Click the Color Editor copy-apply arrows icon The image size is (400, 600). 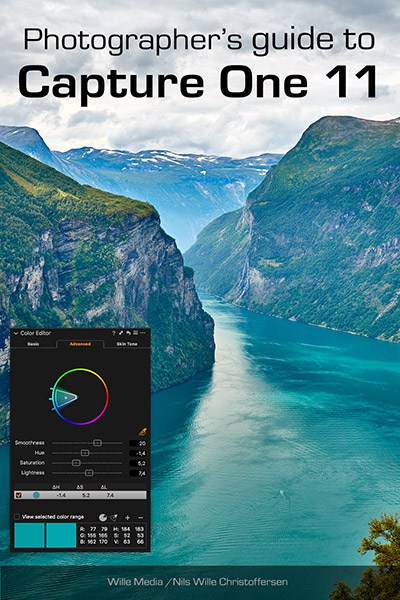coord(121,333)
